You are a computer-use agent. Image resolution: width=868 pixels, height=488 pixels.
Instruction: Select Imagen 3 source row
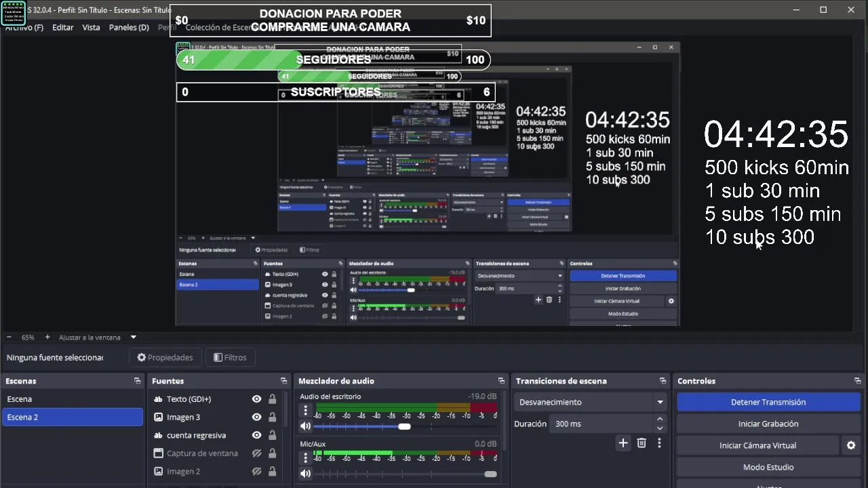pos(216,418)
